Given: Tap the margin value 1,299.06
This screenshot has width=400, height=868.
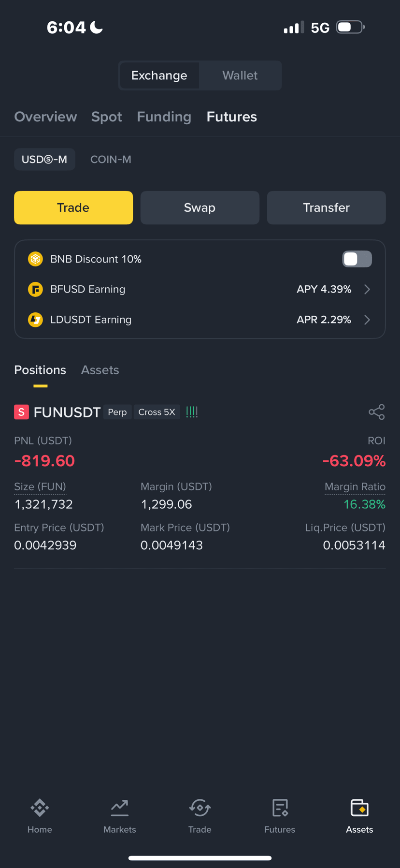Looking at the screenshot, I should (x=166, y=504).
